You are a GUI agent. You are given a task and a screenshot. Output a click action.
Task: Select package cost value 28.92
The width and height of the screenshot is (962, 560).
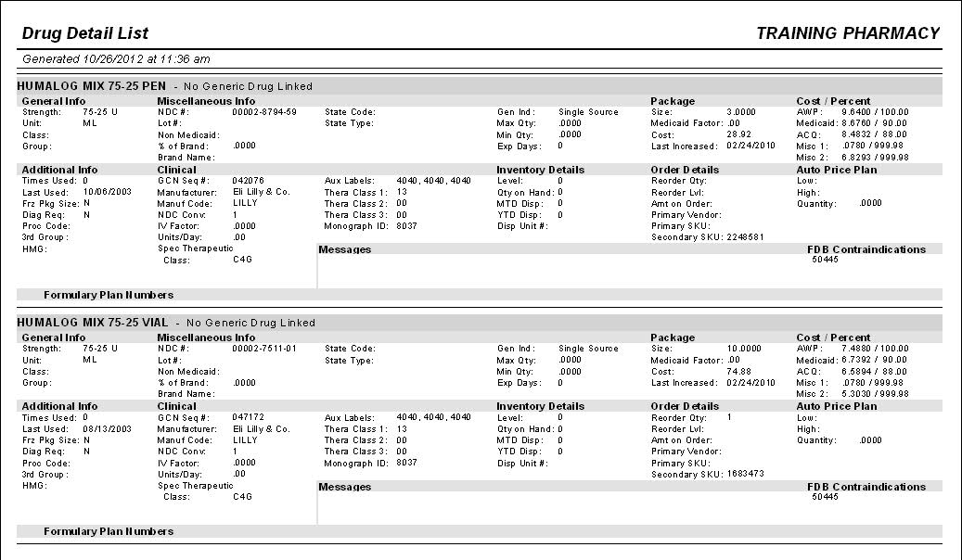tap(739, 134)
